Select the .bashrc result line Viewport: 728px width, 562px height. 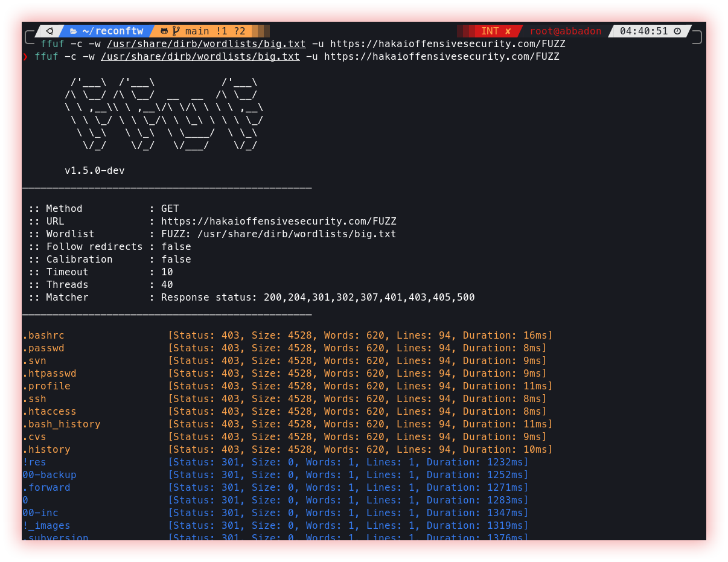(x=287, y=336)
